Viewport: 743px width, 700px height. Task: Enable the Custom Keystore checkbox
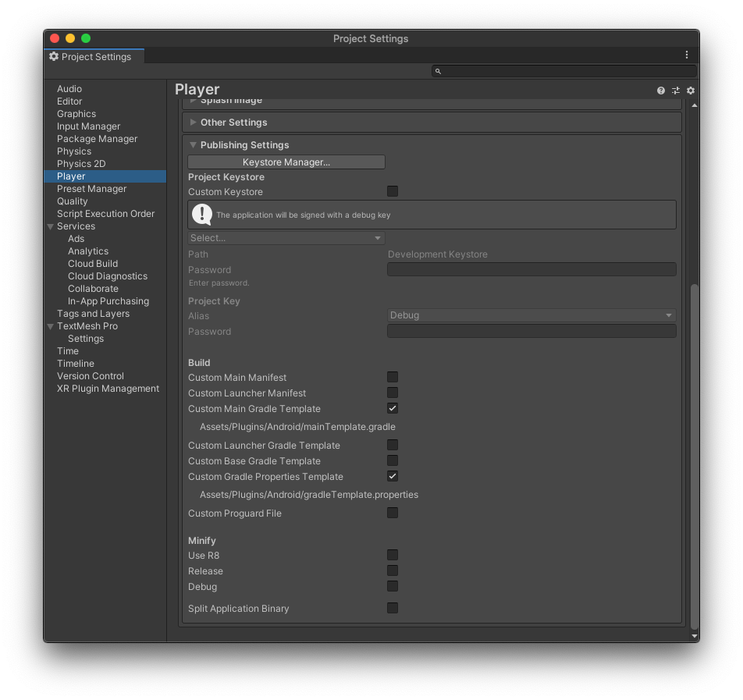point(393,191)
